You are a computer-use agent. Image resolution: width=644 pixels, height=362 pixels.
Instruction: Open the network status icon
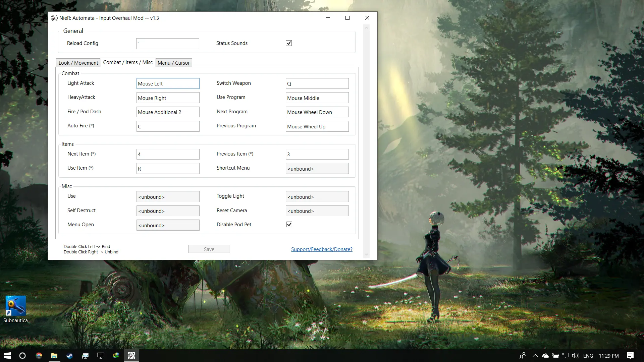pos(566,356)
